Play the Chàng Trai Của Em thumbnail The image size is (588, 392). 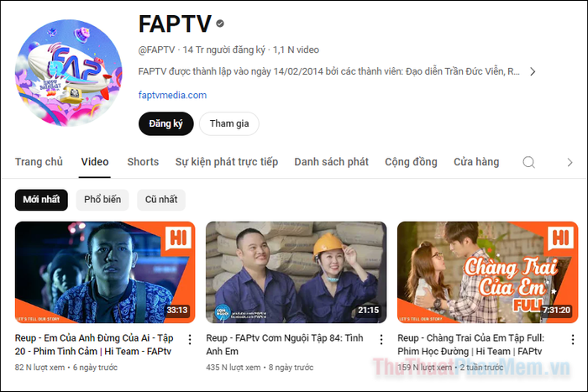pos(488,272)
